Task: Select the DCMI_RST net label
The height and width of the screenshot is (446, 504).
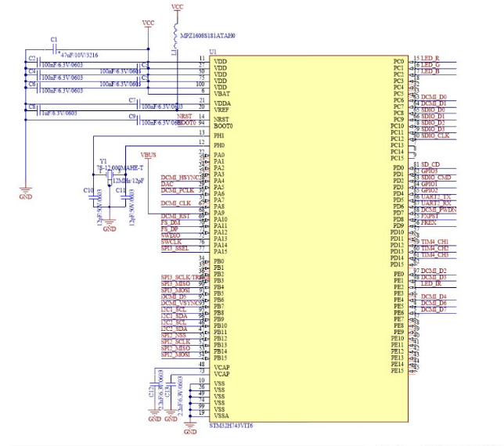Action: point(175,216)
